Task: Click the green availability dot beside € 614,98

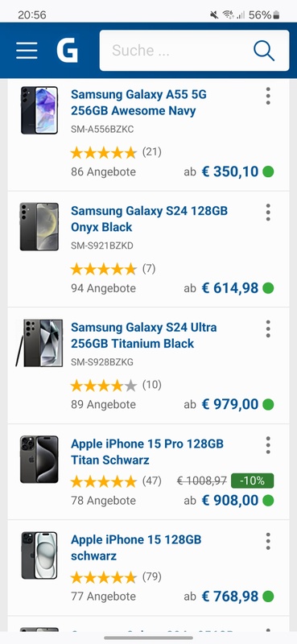Action: (268, 288)
